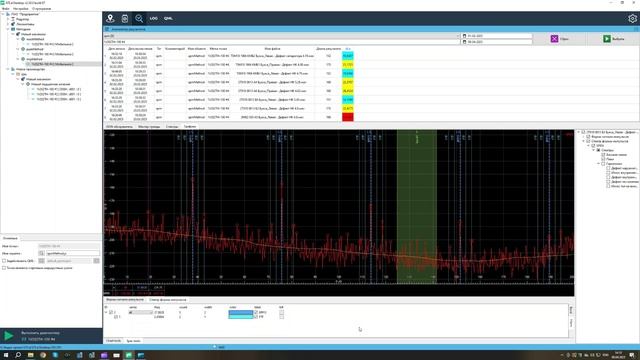Viewport: 640px width, 360px height.
Task: Open the QML view
Action: click(x=168, y=18)
